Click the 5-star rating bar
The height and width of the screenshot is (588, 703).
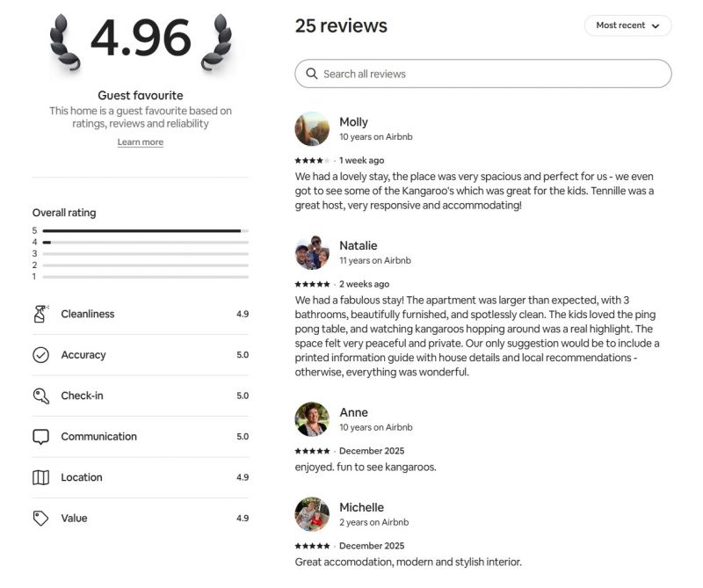point(145,230)
